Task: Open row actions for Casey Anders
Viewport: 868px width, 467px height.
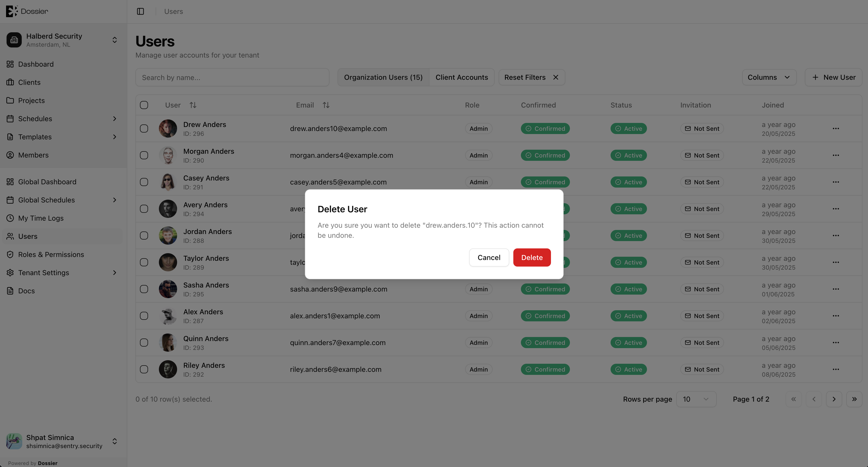Action: tap(836, 182)
